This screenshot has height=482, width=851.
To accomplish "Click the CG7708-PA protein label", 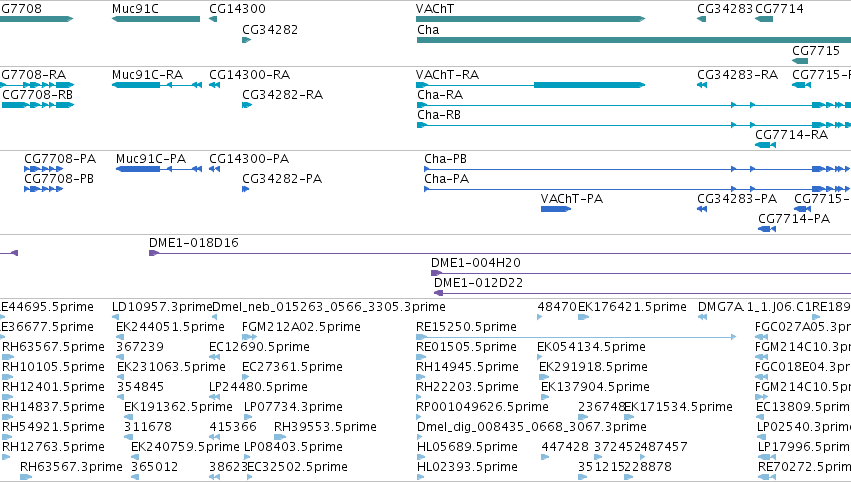I will click(60, 158).
